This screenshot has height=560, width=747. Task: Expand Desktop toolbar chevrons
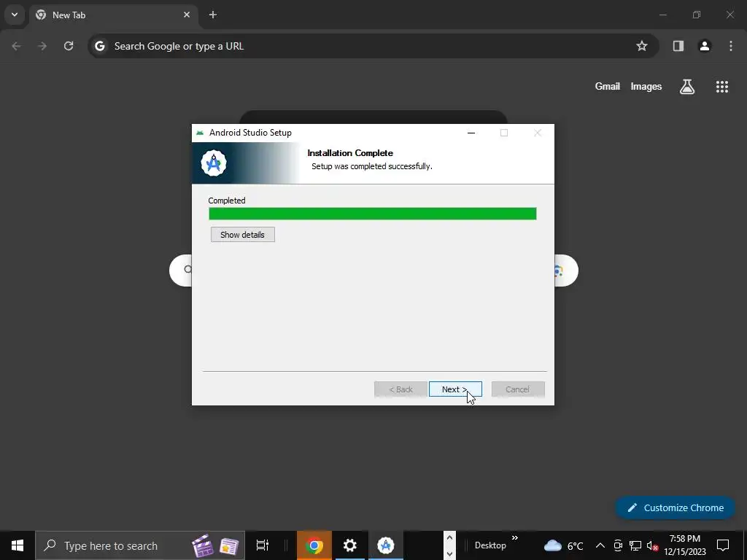tap(514, 538)
